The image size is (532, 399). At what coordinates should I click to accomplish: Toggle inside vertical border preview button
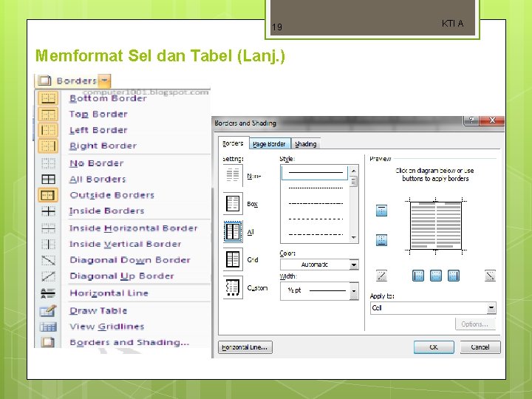click(436, 276)
